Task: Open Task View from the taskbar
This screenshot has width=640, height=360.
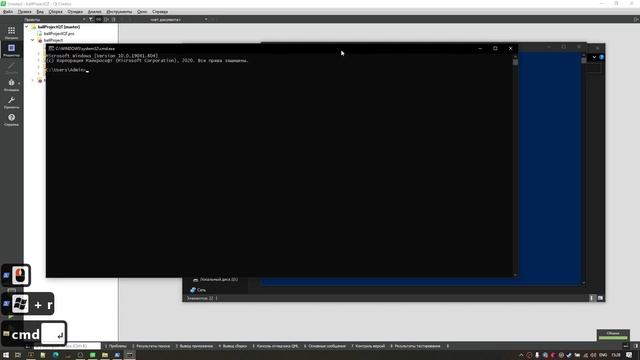Action: point(18,355)
